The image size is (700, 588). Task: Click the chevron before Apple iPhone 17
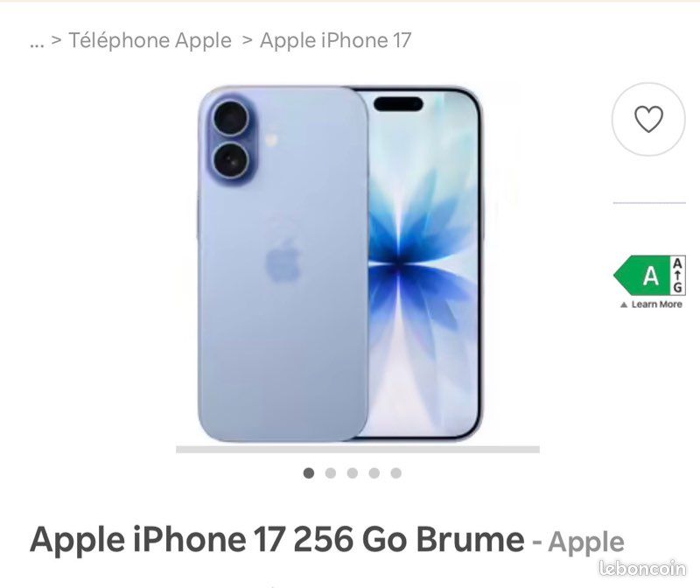click(248, 40)
